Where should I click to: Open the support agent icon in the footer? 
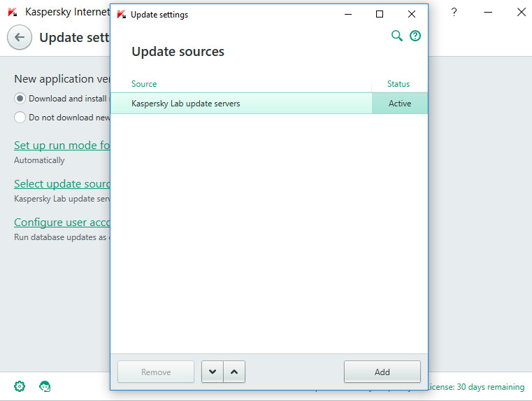tap(45, 386)
